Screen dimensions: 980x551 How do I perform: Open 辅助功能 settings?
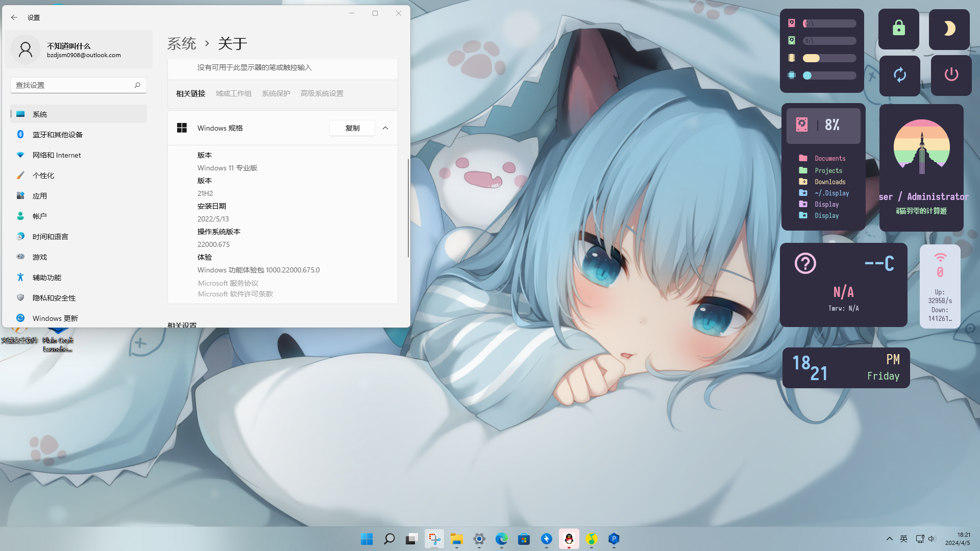coord(78,278)
